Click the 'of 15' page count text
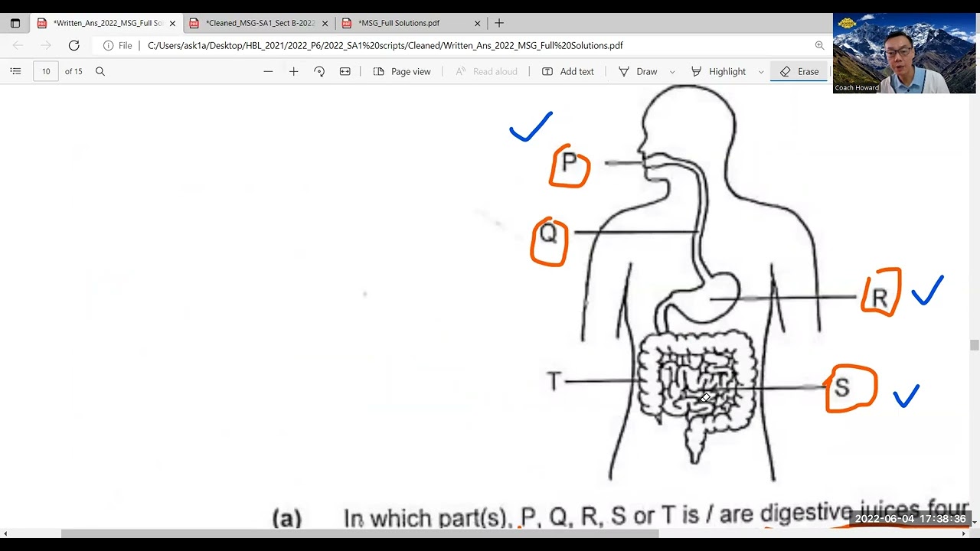This screenshot has width=980, height=551. [x=73, y=71]
